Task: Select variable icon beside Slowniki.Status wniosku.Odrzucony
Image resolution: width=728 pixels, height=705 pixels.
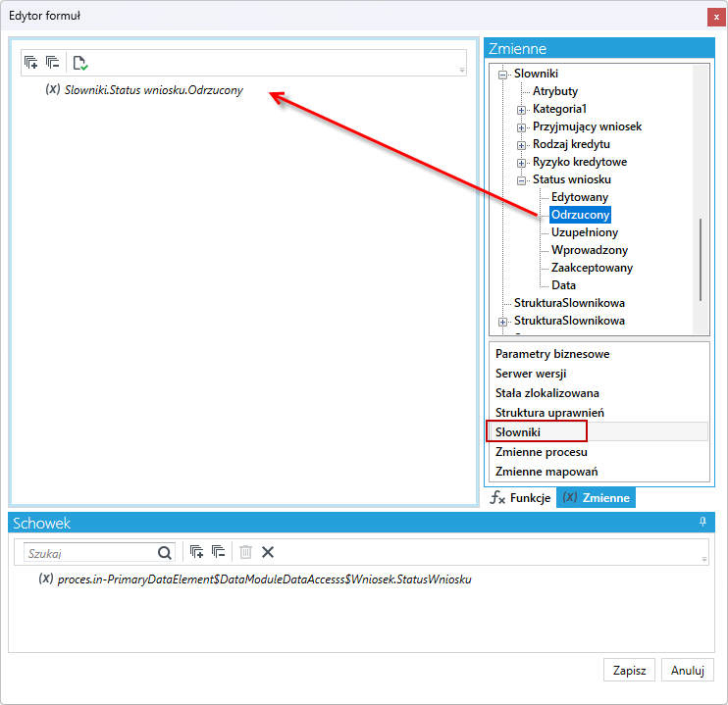Action: [x=53, y=89]
